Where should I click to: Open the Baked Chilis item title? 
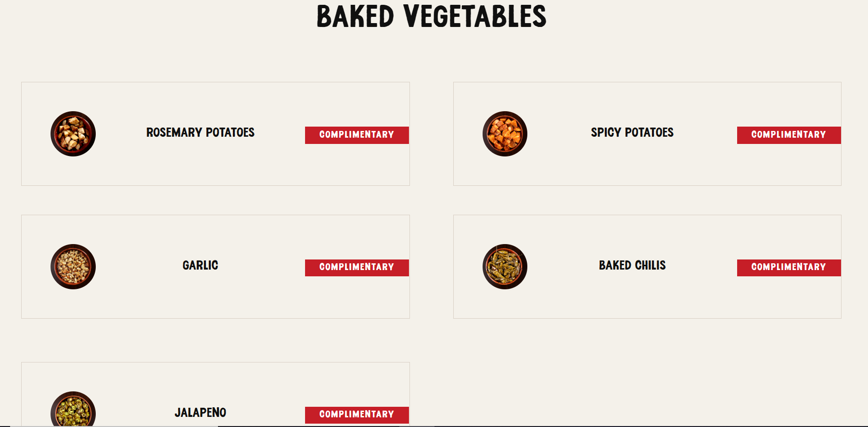pyautogui.click(x=632, y=265)
